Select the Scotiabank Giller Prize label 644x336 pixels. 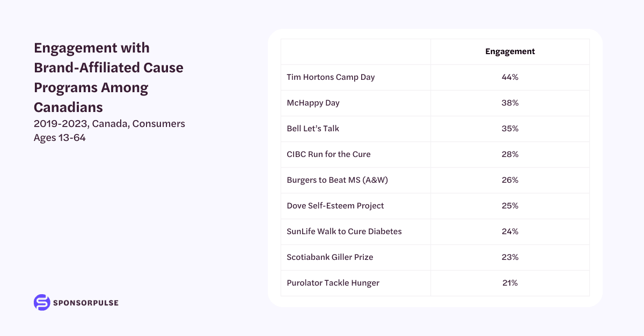point(330,257)
